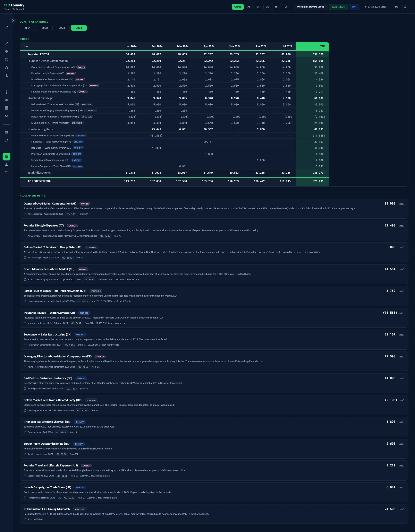
Task: Click the Reported EBITDA YTD value 639.329
Action: pos(318,54)
